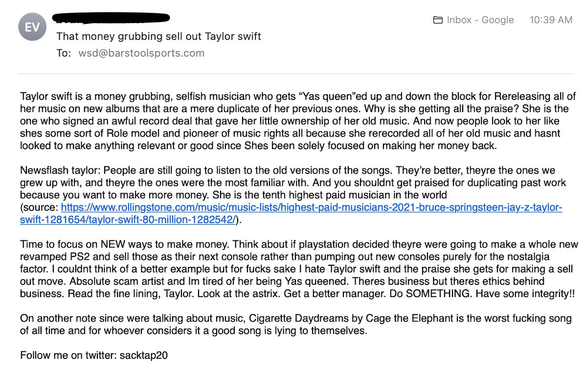Select recipient address wsd@barstoolsports.com

pos(141,53)
